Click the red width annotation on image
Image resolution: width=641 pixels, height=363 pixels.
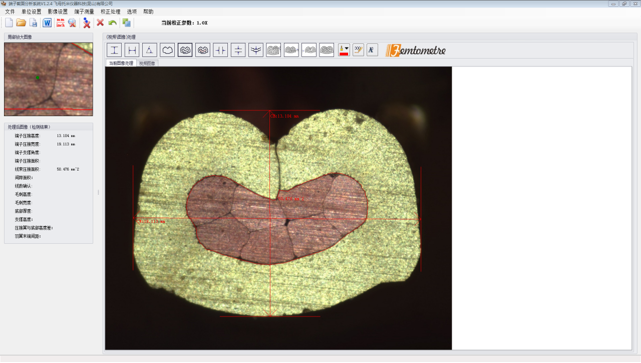pos(151,222)
